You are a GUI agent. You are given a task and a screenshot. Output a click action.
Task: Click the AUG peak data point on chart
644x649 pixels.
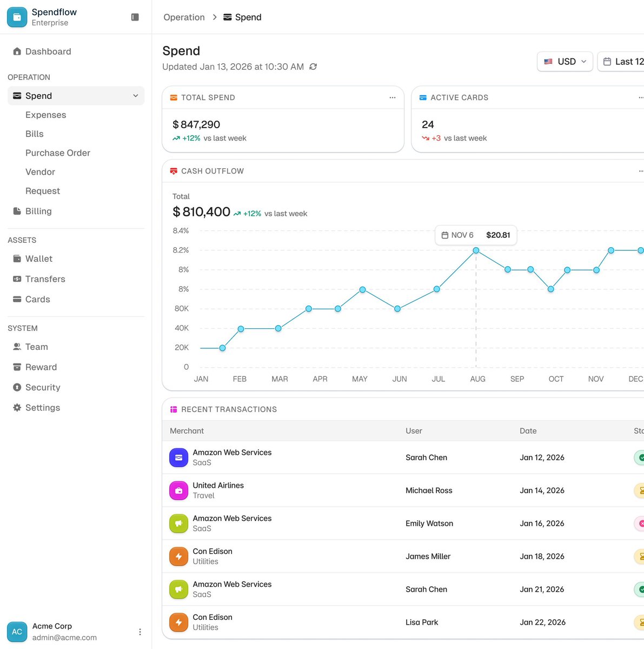click(x=476, y=250)
